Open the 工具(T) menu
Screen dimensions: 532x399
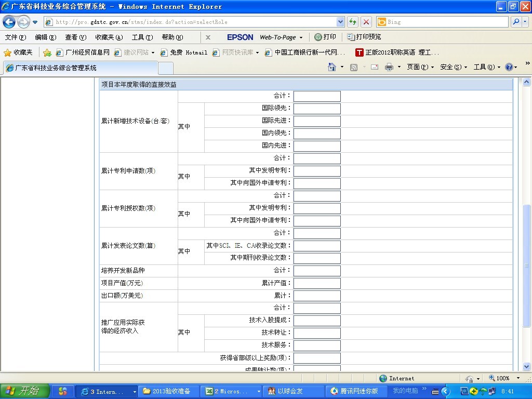pyautogui.click(x=142, y=37)
